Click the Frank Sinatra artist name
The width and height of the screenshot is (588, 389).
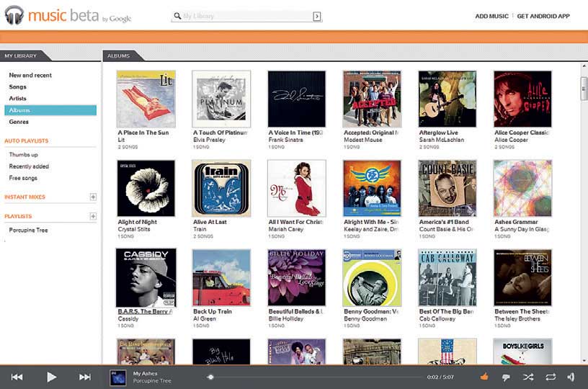tap(285, 140)
